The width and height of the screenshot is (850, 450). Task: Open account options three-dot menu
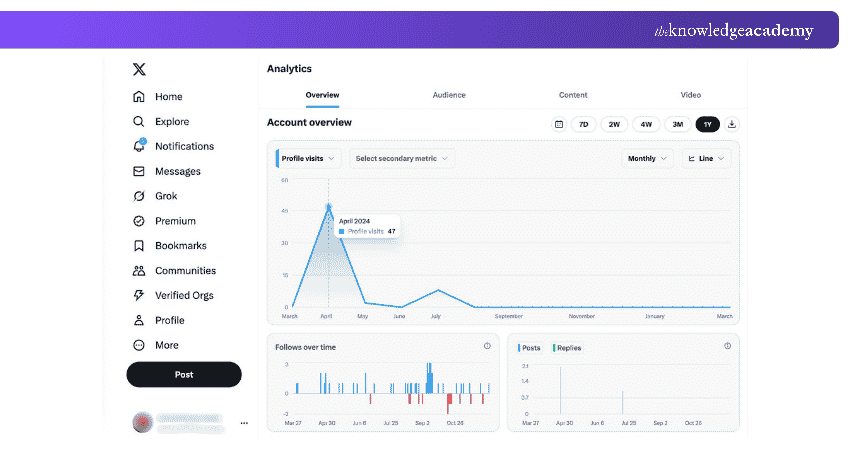click(244, 423)
